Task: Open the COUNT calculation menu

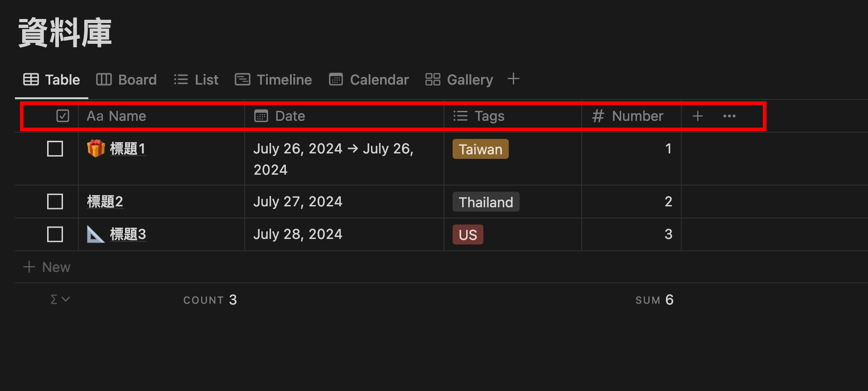Action: [210, 300]
